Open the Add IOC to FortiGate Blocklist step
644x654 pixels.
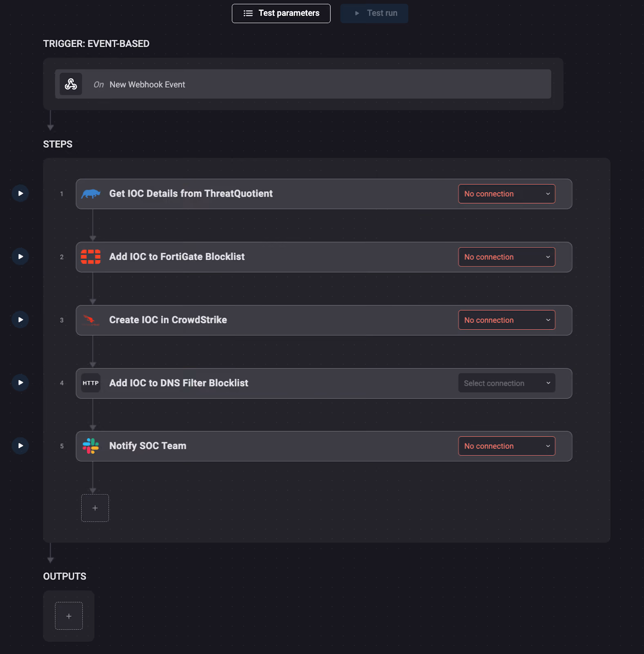coord(324,257)
